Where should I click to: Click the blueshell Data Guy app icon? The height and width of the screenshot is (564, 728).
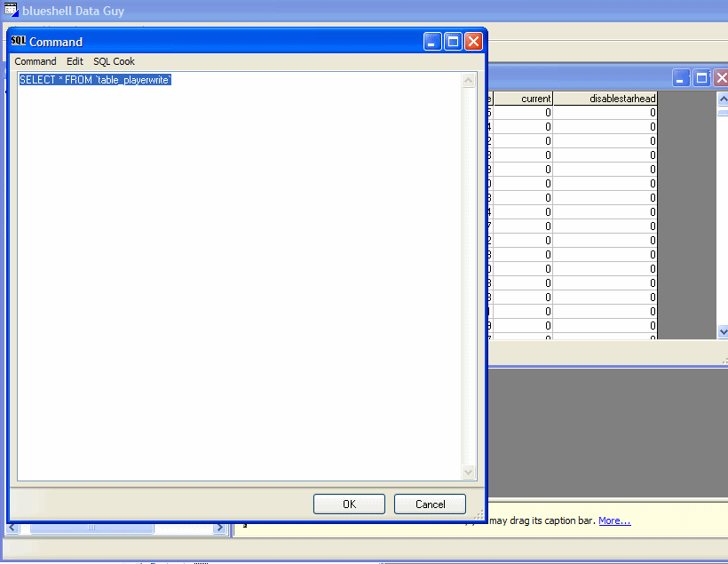tap(12, 11)
